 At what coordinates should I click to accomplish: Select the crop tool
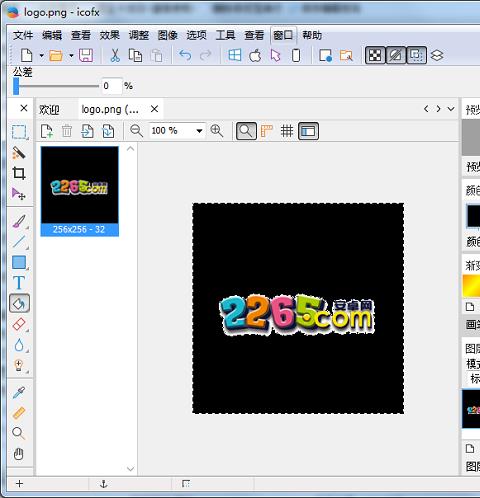point(19,173)
